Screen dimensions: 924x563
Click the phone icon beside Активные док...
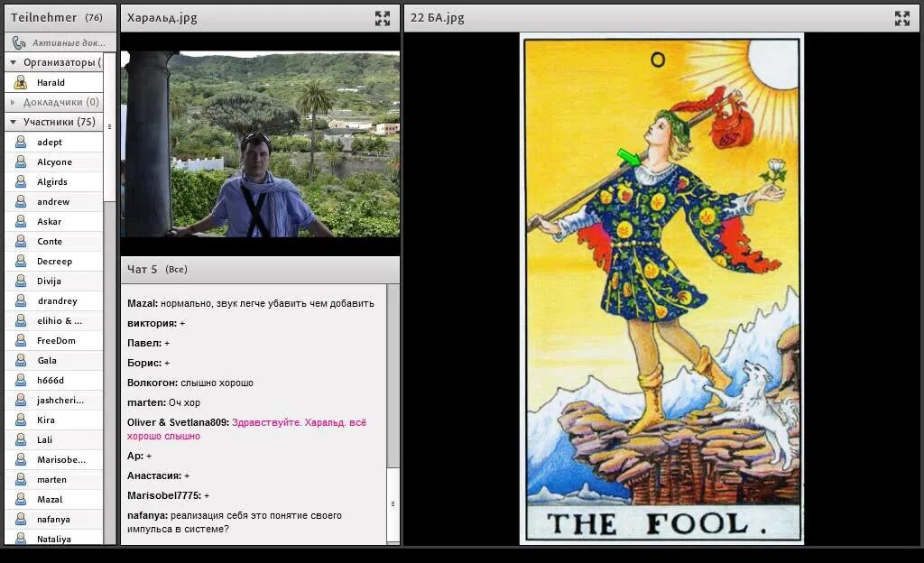[x=19, y=42]
